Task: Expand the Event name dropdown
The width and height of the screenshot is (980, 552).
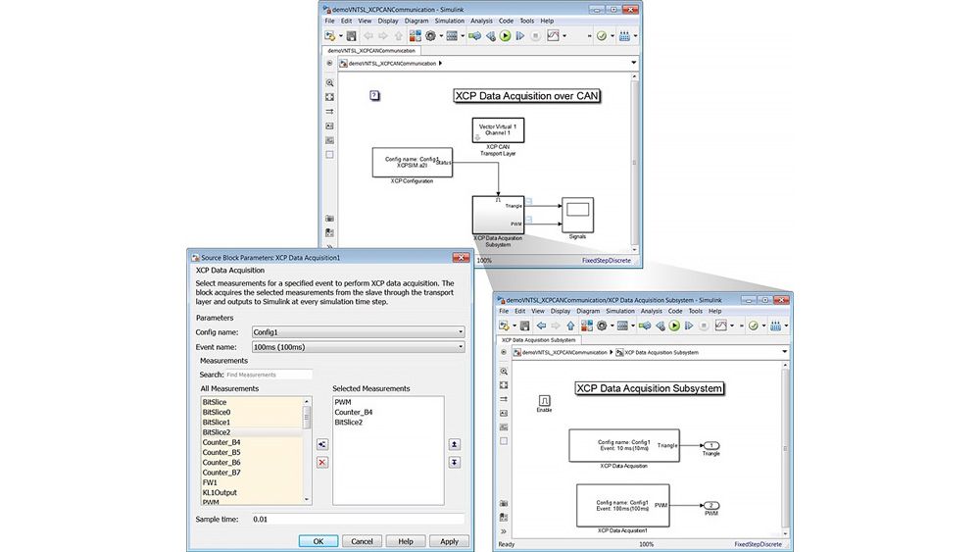Action: click(x=461, y=347)
